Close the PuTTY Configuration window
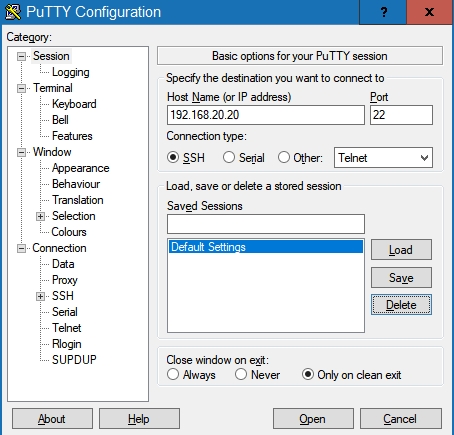 [430, 12]
